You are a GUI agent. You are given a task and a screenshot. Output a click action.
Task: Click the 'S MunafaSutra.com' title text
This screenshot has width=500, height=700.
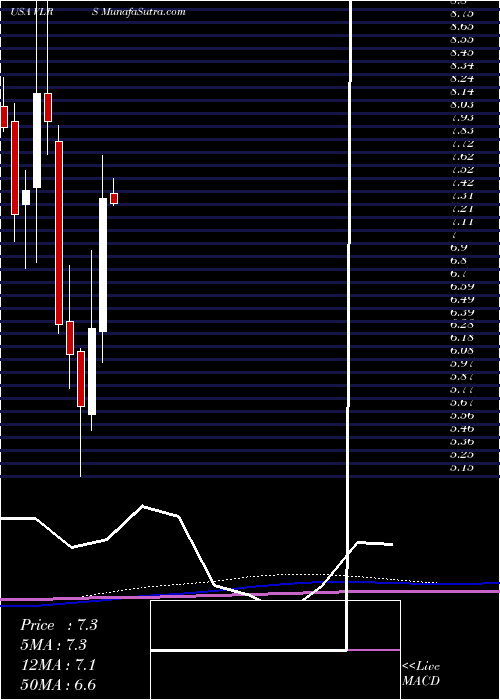tap(139, 12)
